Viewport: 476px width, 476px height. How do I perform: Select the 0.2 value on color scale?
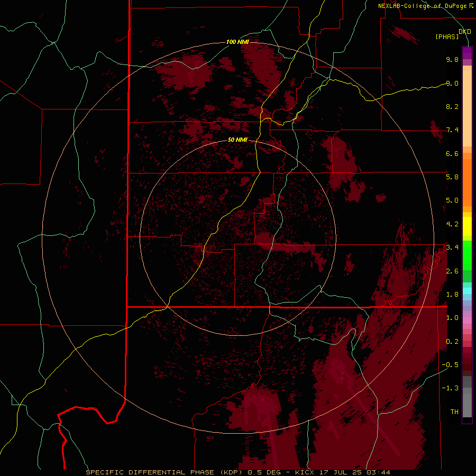pos(452,342)
